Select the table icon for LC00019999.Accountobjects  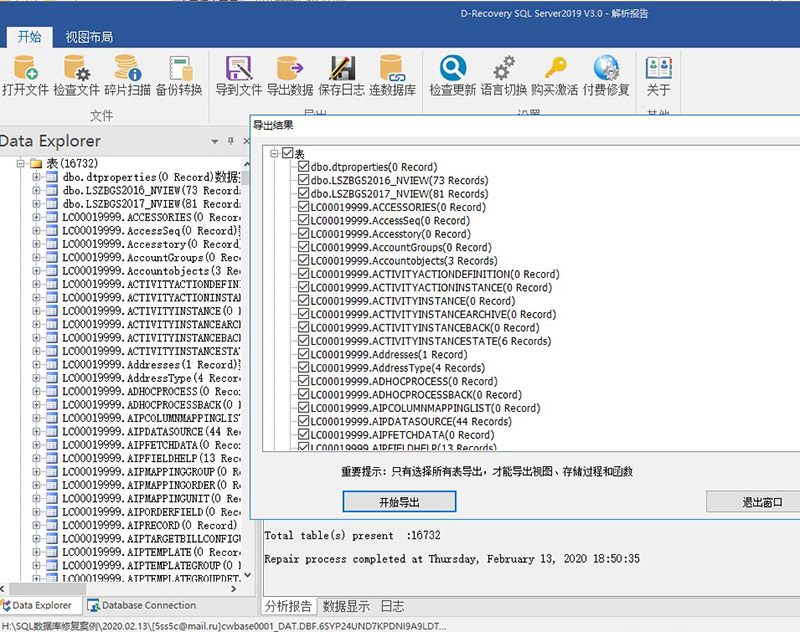point(52,270)
